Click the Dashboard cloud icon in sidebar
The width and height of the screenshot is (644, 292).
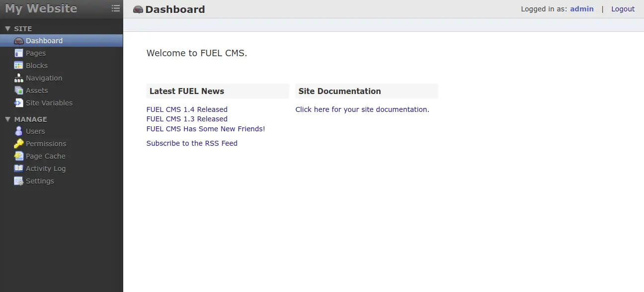pyautogui.click(x=18, y=41)
